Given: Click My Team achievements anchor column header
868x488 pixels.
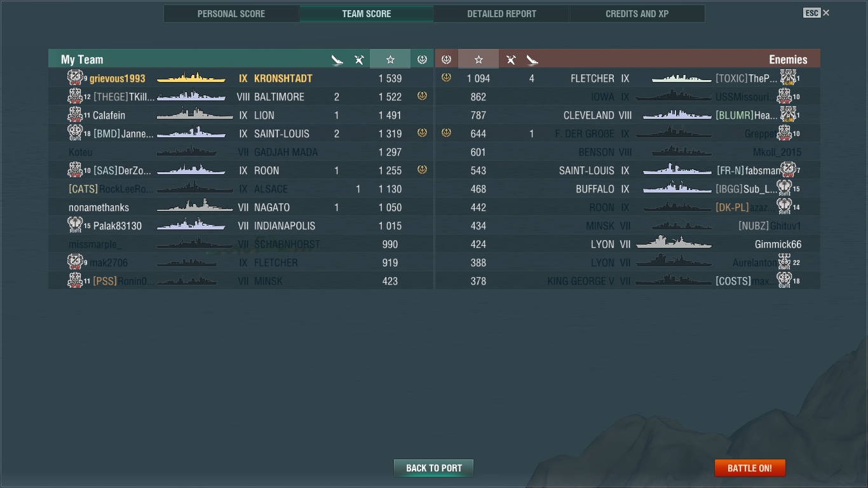Looking at the screenshot, I should (422, 59).
